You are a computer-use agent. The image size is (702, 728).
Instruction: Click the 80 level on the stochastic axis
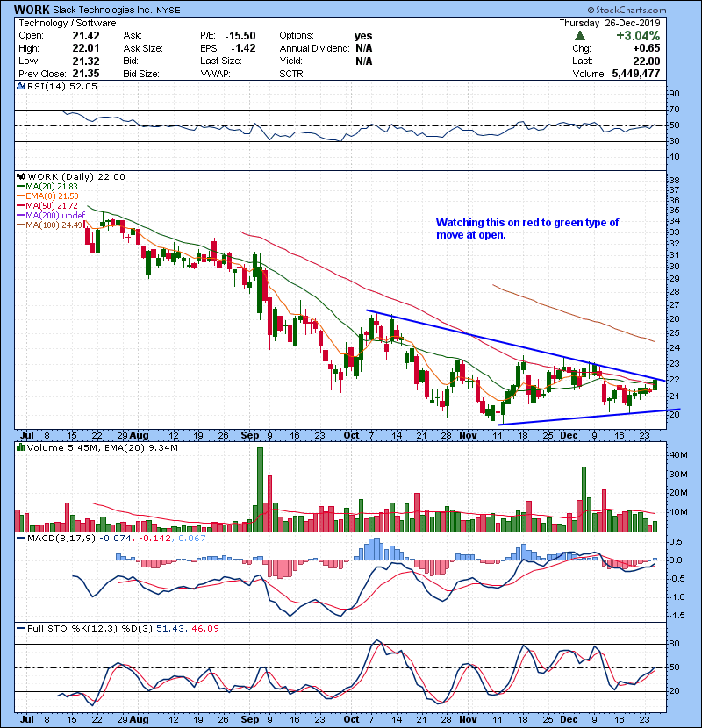point(674,644)
